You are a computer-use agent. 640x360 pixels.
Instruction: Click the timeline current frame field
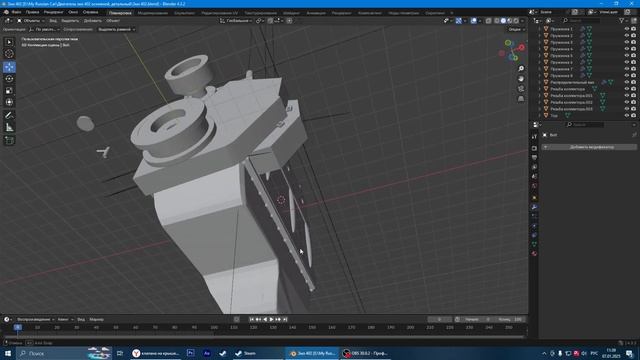tap(439, 319)
